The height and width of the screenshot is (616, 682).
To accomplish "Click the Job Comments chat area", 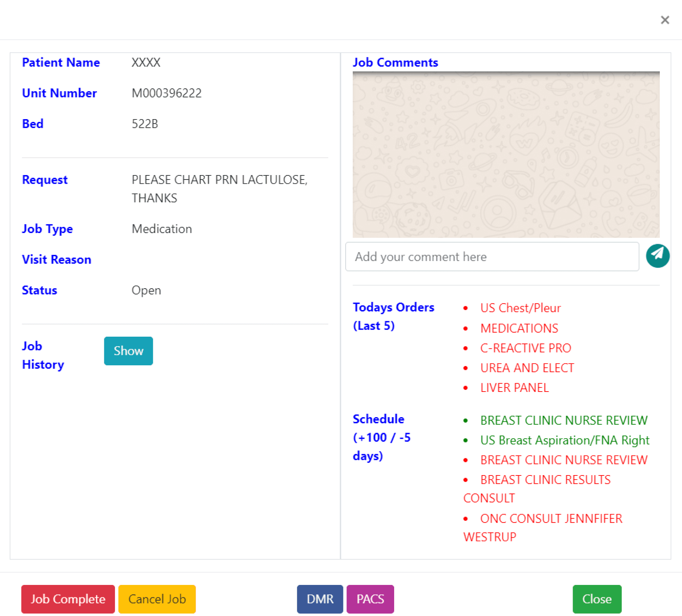I will click(506, 154).
